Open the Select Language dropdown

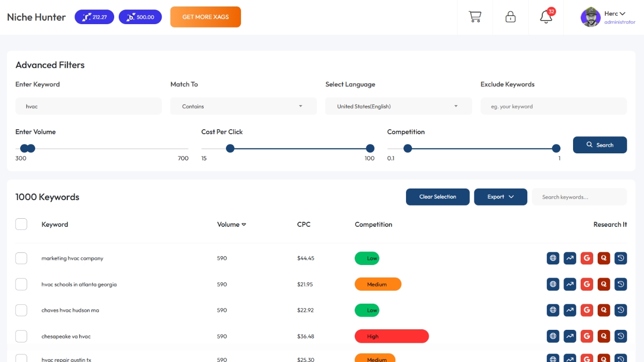coord(398,106)
